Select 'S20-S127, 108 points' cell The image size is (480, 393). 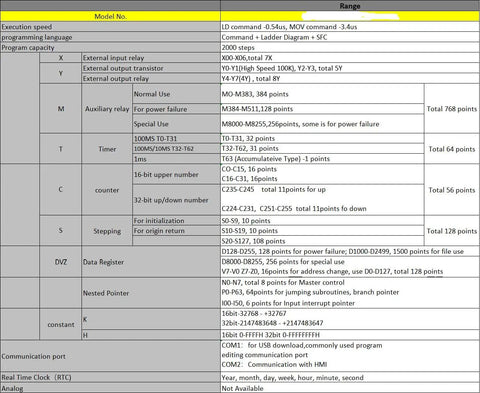(322, 241)
